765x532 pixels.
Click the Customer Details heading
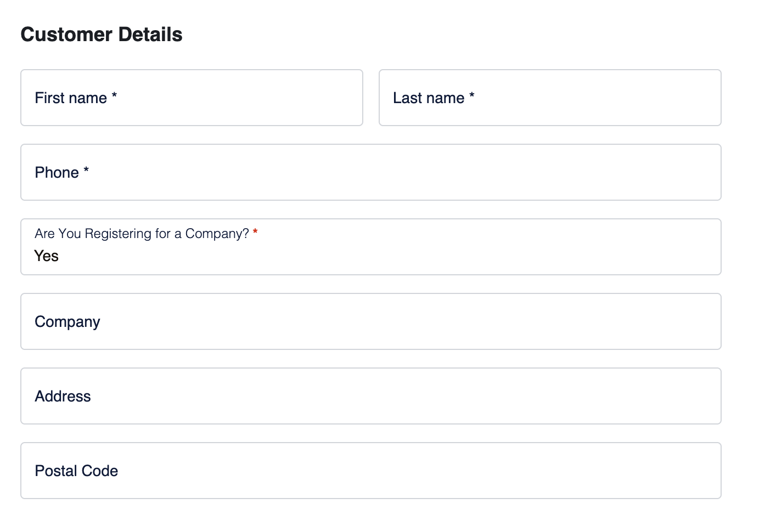102,35
